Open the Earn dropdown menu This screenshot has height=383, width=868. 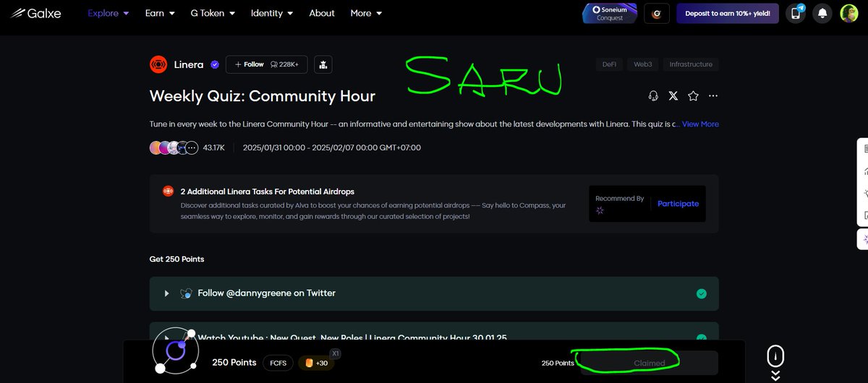(160, 13)
